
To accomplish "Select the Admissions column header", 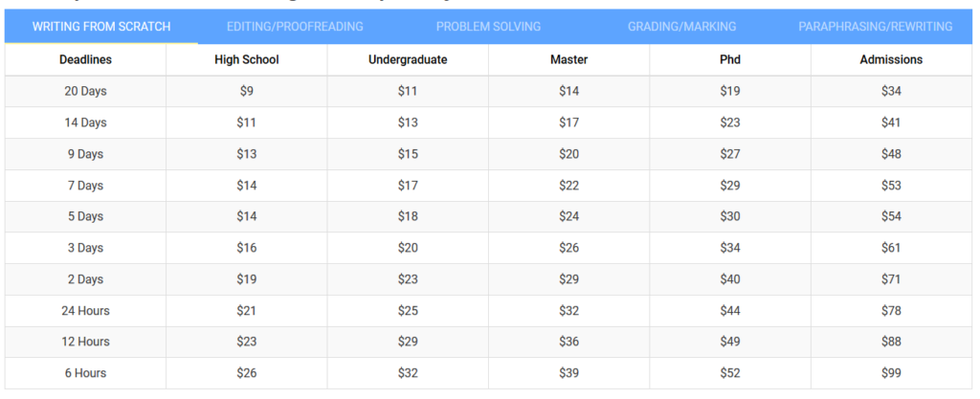I will (891, 60).
